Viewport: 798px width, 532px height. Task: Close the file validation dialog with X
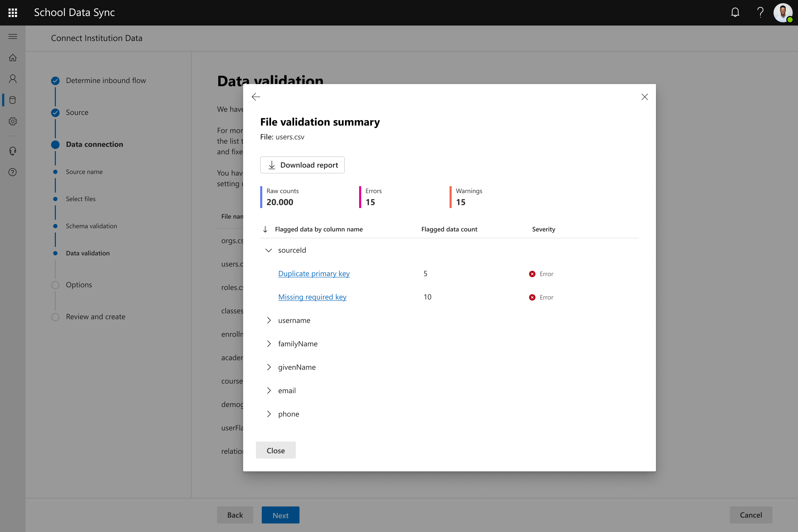645,97
